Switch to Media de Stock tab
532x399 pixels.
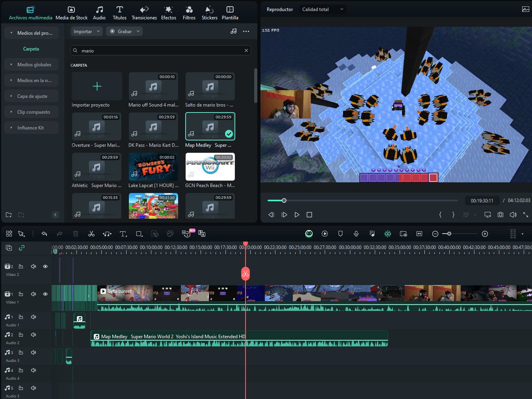click(71, 13)
